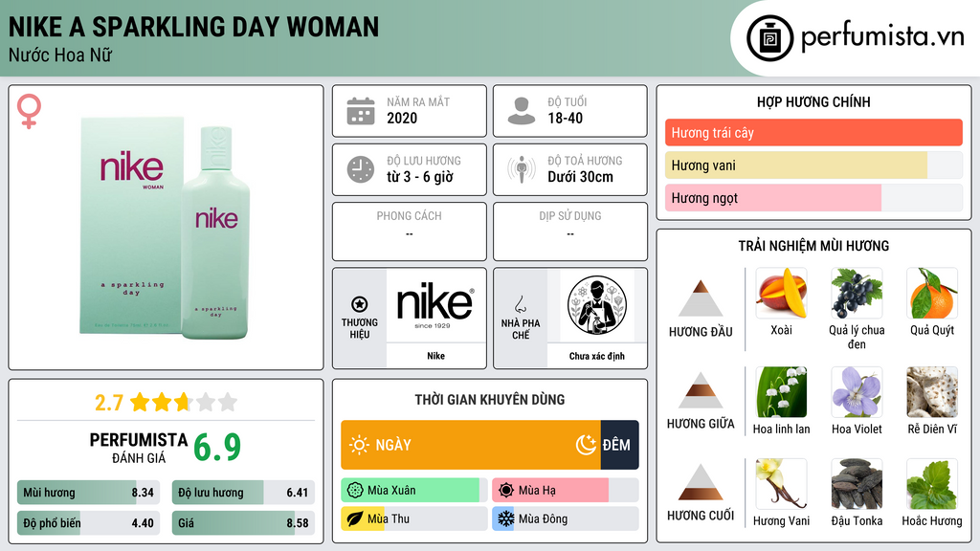Image resolution: width=980 pixels, height=551 pixels.
Task: Click the Xoài mango note image
Action: click(781, 293)
